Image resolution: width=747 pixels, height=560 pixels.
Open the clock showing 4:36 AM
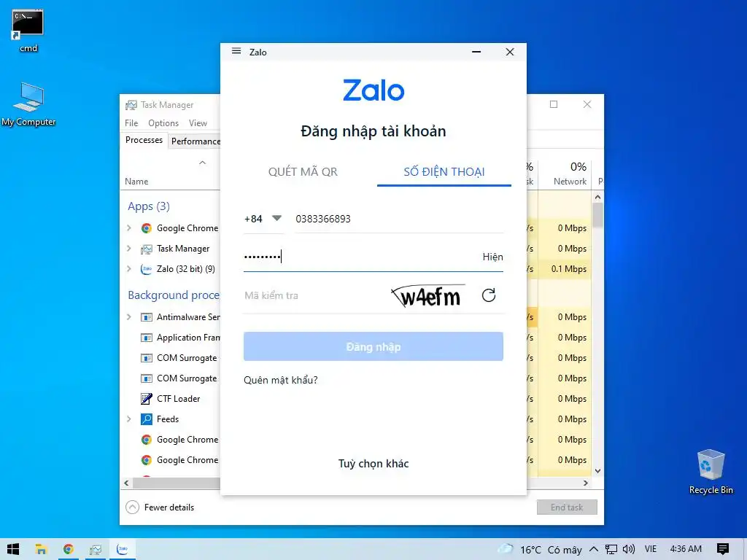(x=686, y=549)
